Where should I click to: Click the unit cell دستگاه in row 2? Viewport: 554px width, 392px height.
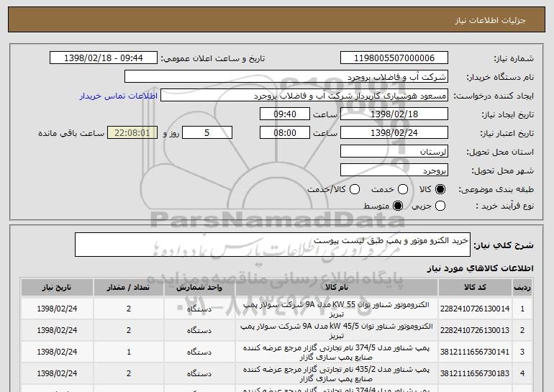point(199,330)
